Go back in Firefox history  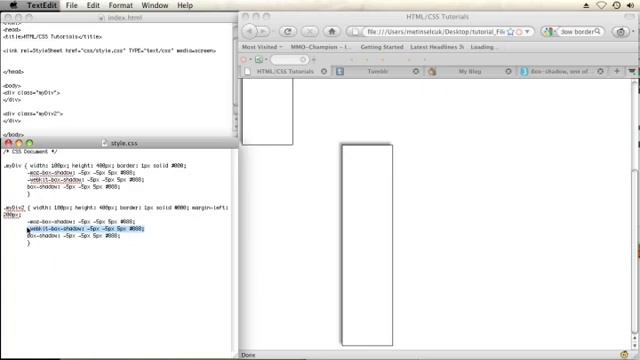pos(250,31)
